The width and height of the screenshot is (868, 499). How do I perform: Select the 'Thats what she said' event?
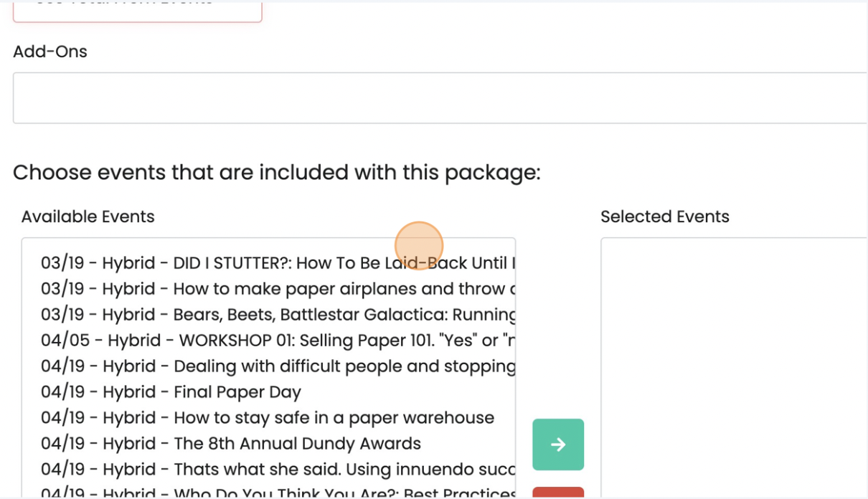277,470
